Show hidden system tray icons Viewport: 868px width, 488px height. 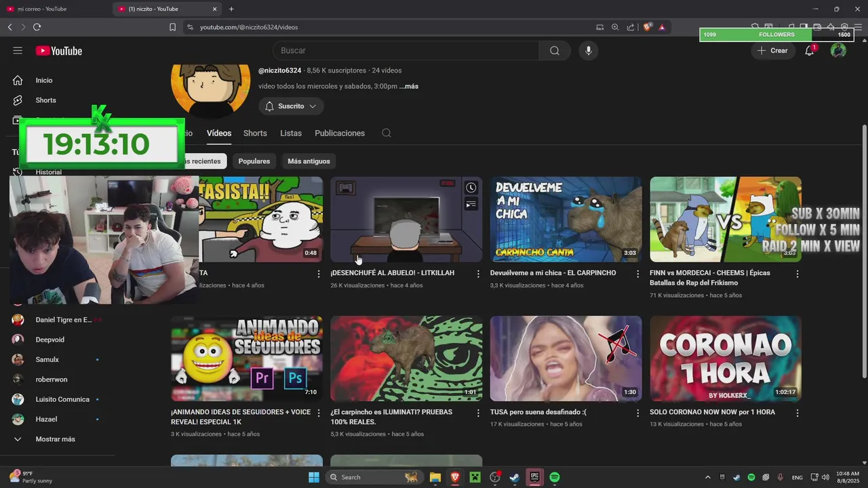pyautogui.click(x=707, y=477)
